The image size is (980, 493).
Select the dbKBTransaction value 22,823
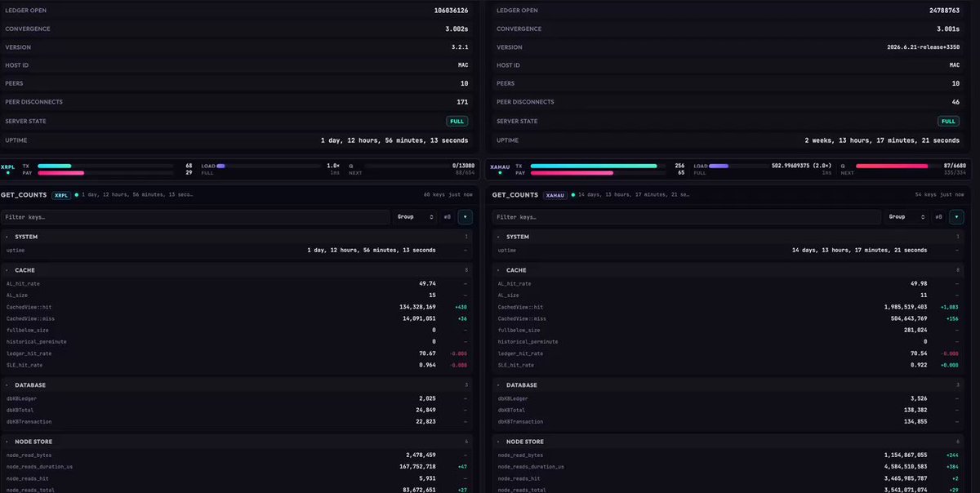click(x=425, y=422)
